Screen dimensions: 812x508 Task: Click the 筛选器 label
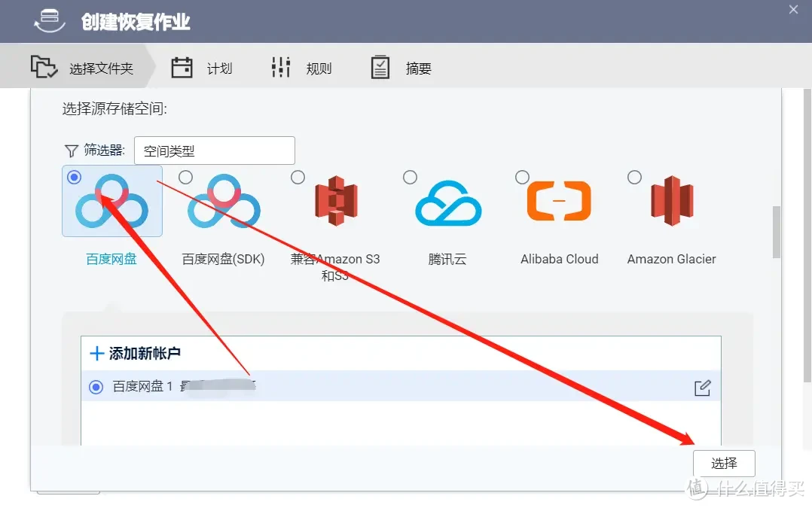[105, 151]
